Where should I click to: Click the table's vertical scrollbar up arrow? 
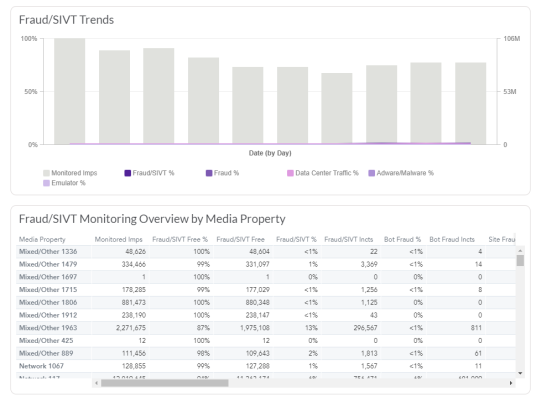[x=520, y=251]
